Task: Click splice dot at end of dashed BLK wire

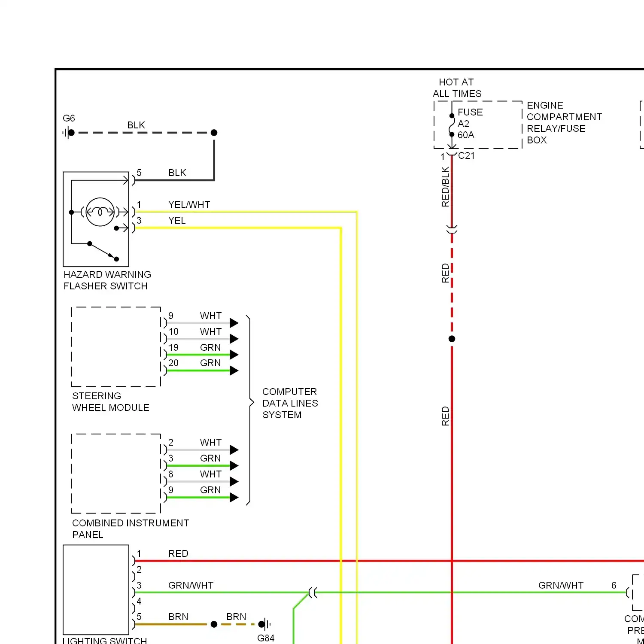Action: [214, 133]
